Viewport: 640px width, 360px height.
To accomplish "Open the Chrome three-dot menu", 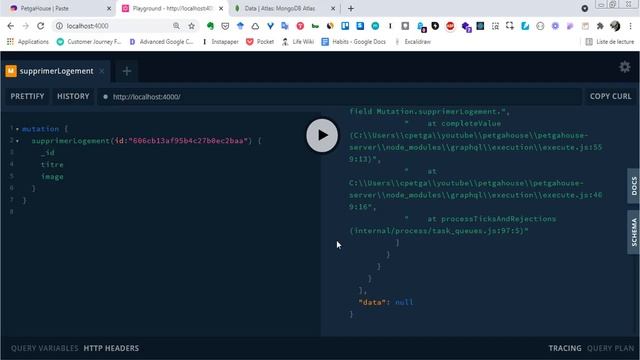I will click(x=631, y=26).
